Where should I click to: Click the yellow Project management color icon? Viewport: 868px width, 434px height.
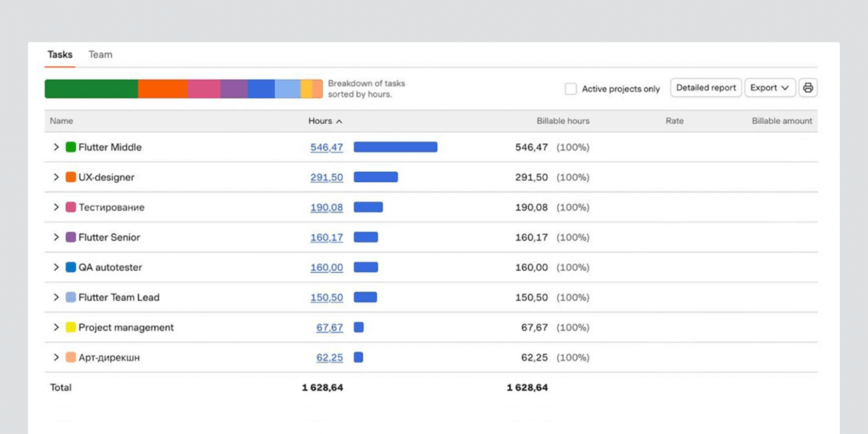[71, 327]
